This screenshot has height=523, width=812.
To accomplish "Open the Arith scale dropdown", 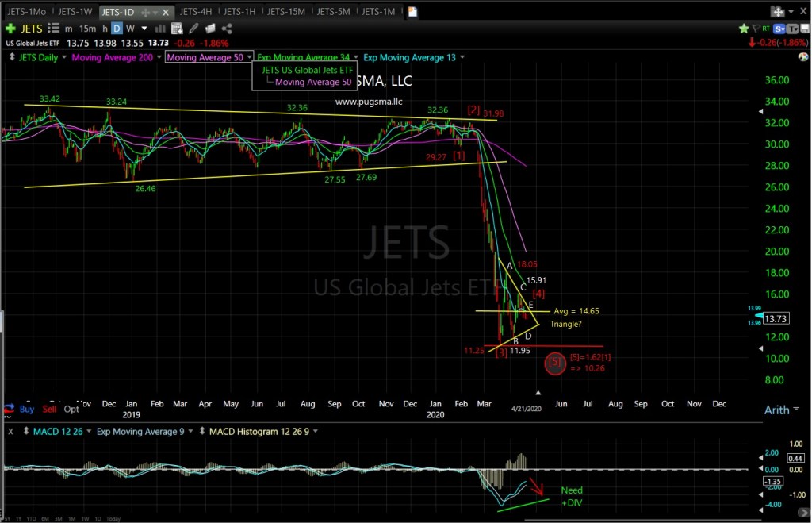I will point(796,409).
